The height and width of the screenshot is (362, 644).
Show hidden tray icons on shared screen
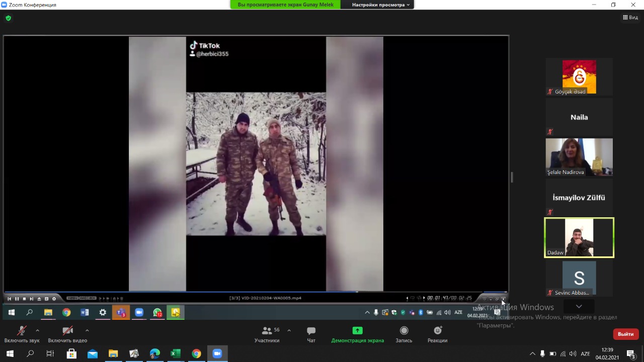point(367,312)
